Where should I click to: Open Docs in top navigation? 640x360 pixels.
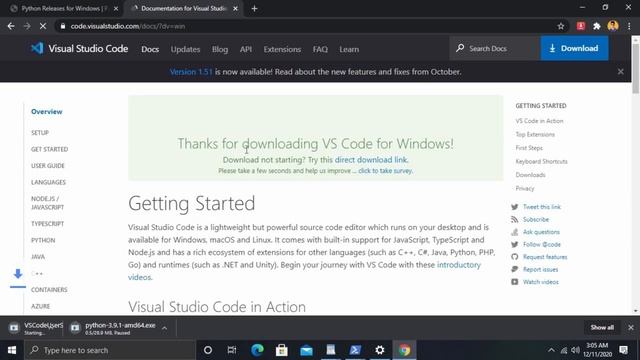pyautogui.click(x=150, y=49)
